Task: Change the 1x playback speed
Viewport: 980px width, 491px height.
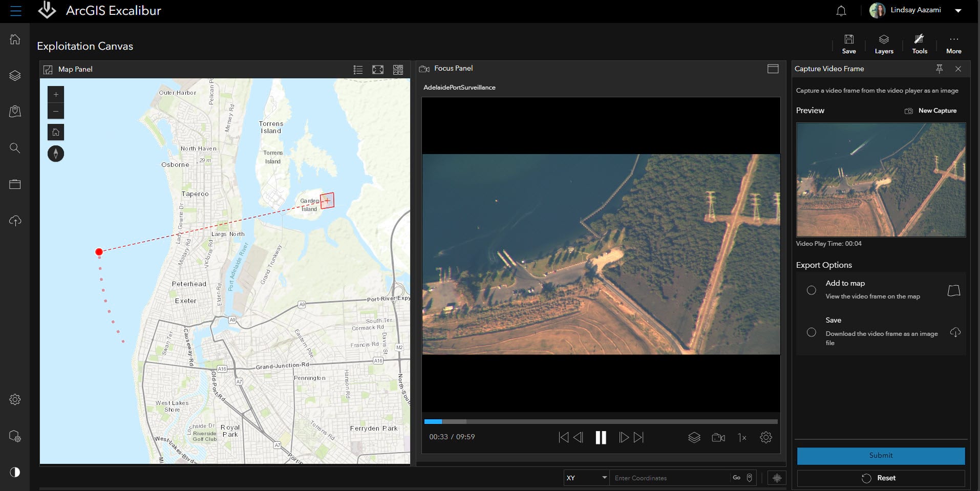Action: pos(741,437)
